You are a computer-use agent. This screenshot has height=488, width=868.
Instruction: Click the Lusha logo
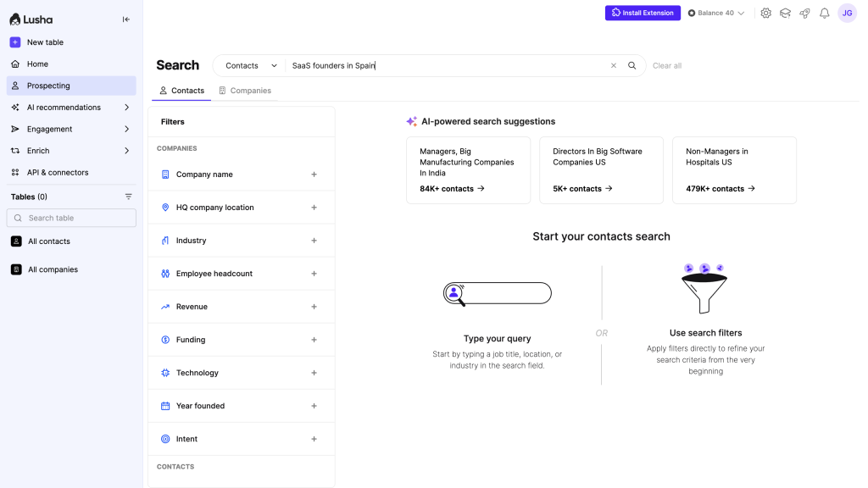pos(31,19)
